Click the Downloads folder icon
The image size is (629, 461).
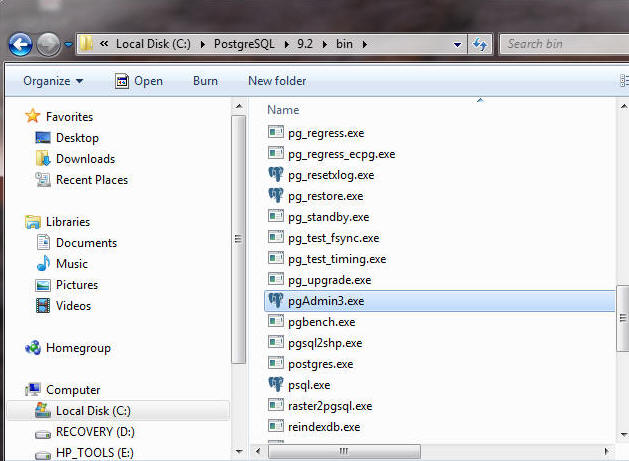tap(43, 159)
